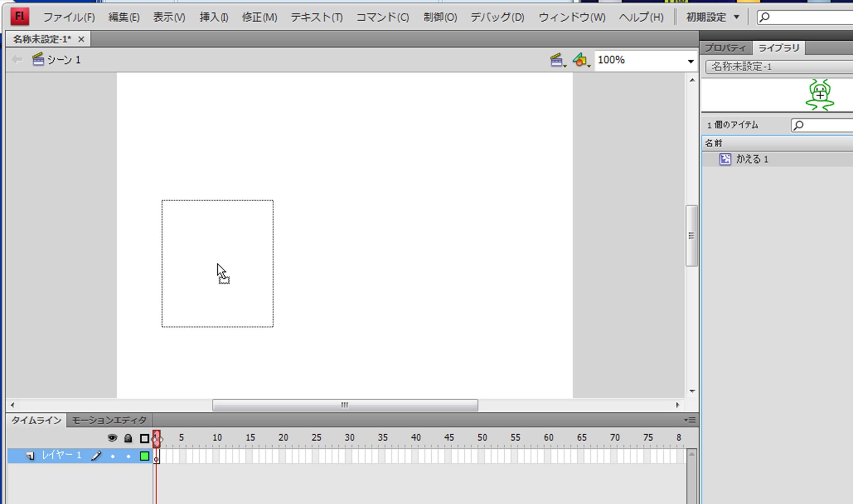
Task: Open the Edit Scene clapperboard icon
Action: [x=557, y=60]
